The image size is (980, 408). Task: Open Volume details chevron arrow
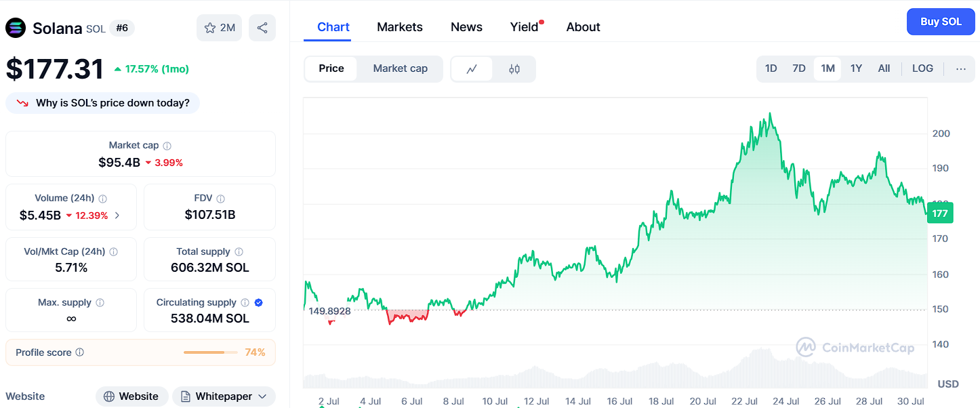[117, 216]
